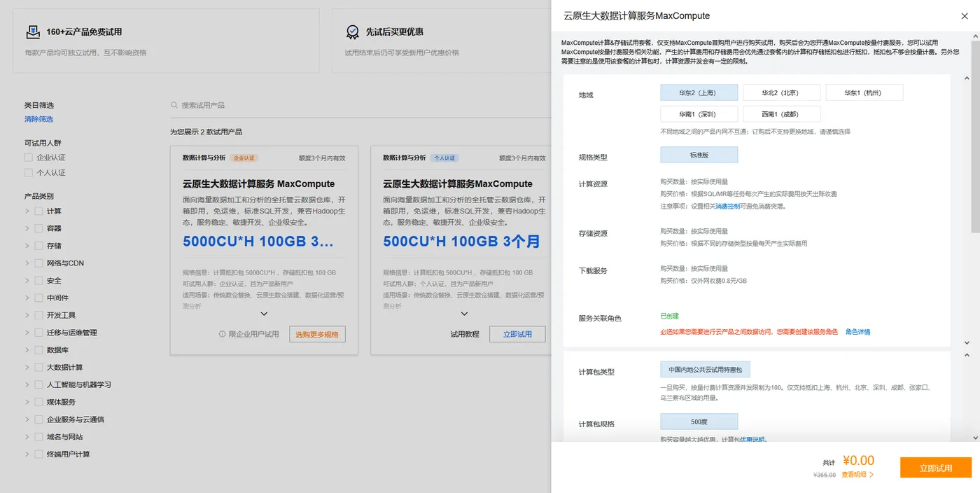The height and width of the screenshot is (493, 980).
Task: Click the 清除筛选 link
Action: point(38,119)
